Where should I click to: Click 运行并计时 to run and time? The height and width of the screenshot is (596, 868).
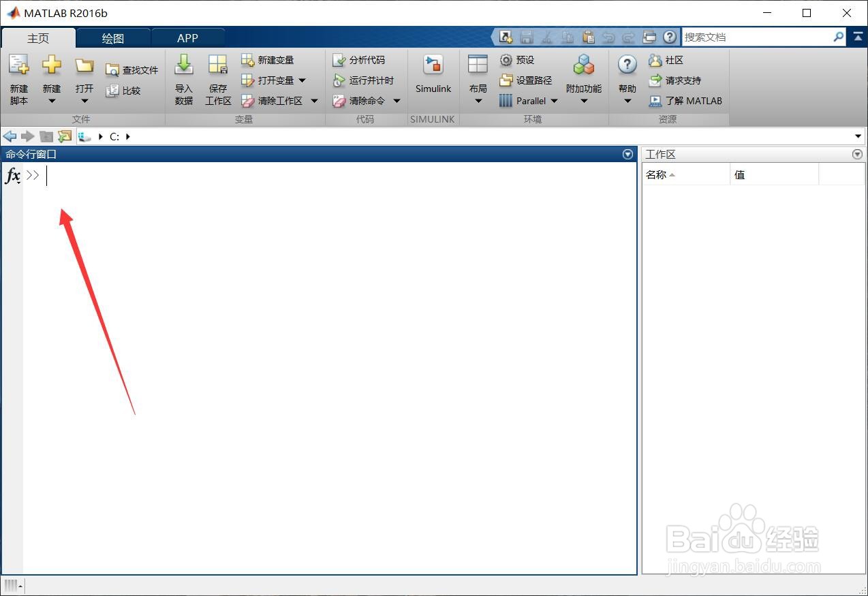click(363, 80)
